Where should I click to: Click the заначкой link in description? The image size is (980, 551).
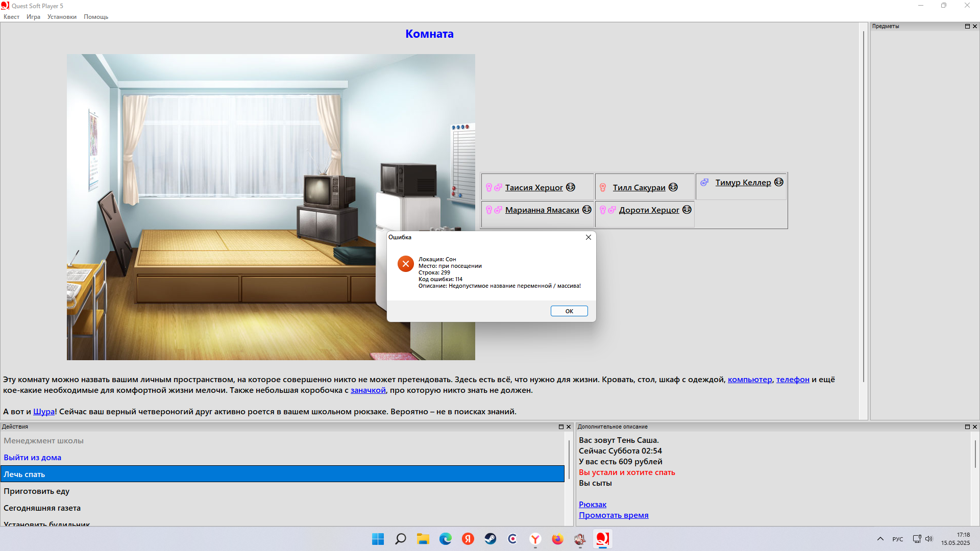368,390
